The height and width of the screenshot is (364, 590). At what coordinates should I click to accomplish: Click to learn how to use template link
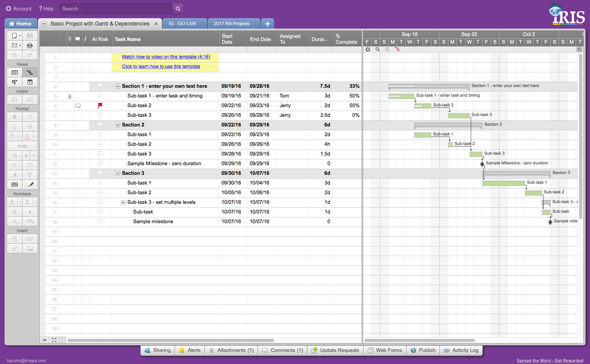coord(161,67)
